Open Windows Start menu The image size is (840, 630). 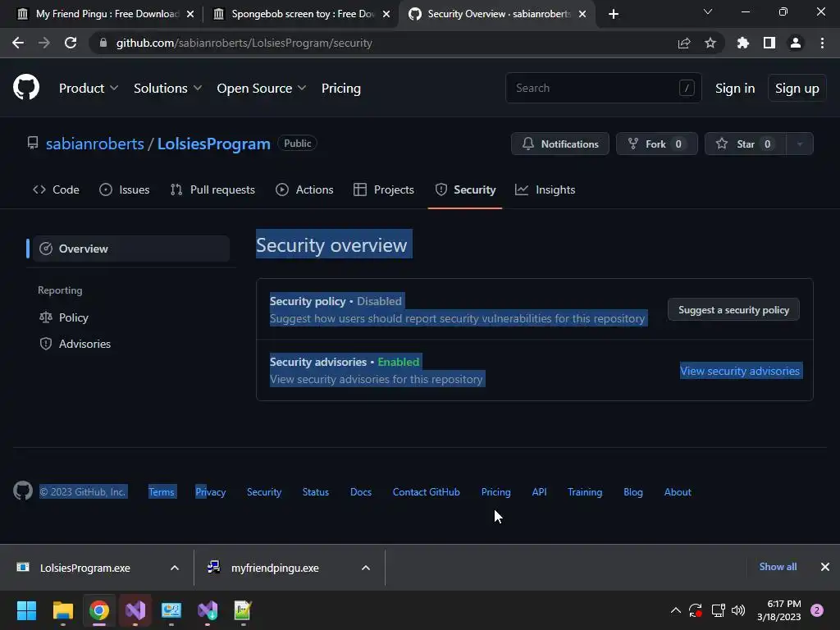[x=26, y=610]
